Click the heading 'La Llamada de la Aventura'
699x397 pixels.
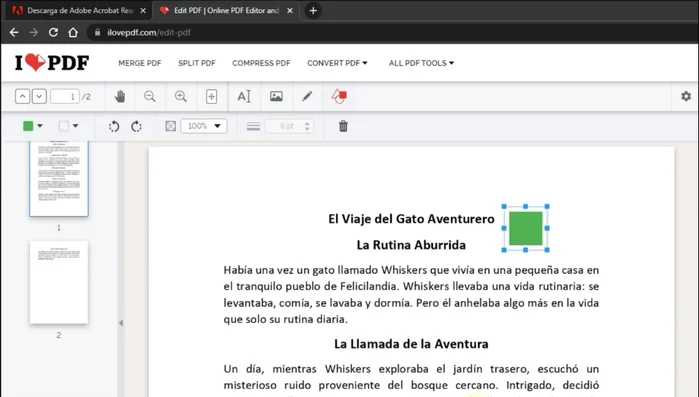point(411,344)
